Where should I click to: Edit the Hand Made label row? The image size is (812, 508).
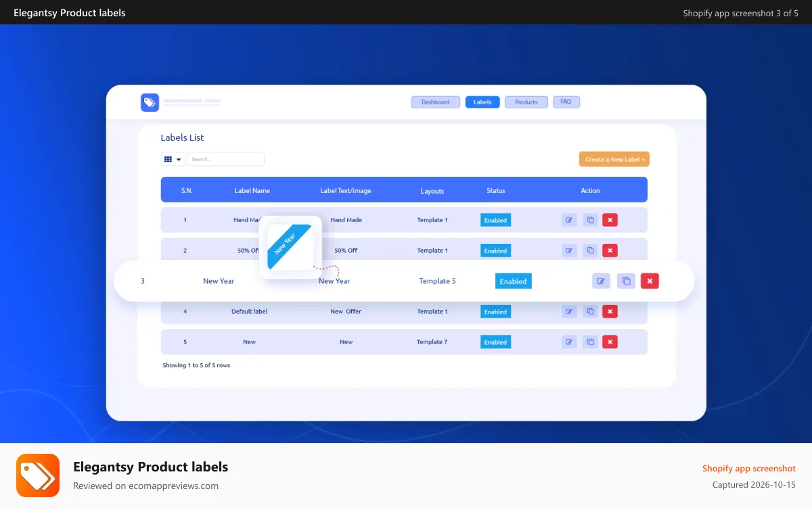click(569, 220)
